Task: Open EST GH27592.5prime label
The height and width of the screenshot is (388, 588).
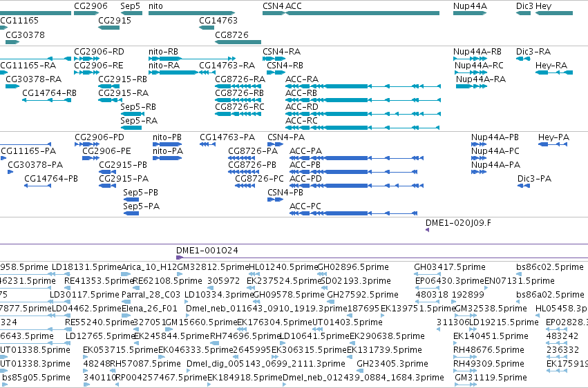Action: click(x=363, y=295)
